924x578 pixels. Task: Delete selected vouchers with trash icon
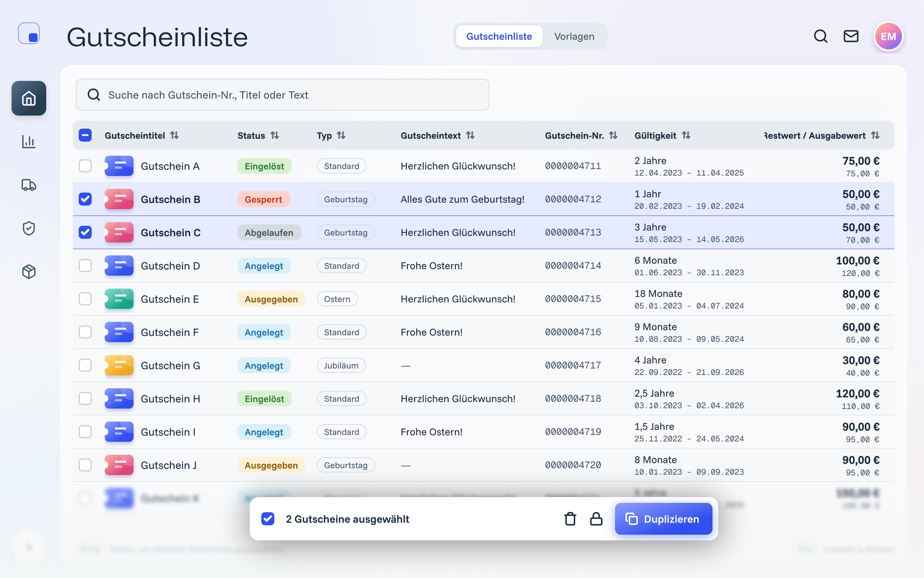(570, 519)
